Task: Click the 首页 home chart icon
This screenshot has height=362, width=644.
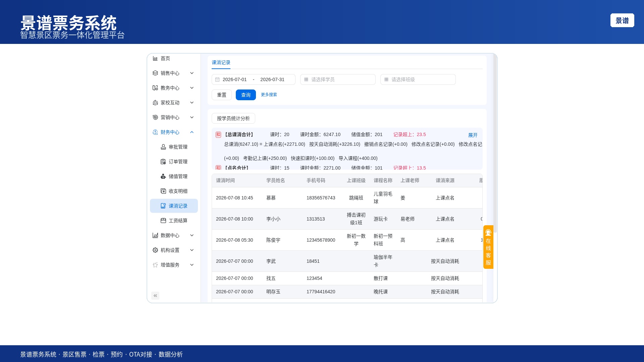Action: pyautogui.click(x=155, y=58)
